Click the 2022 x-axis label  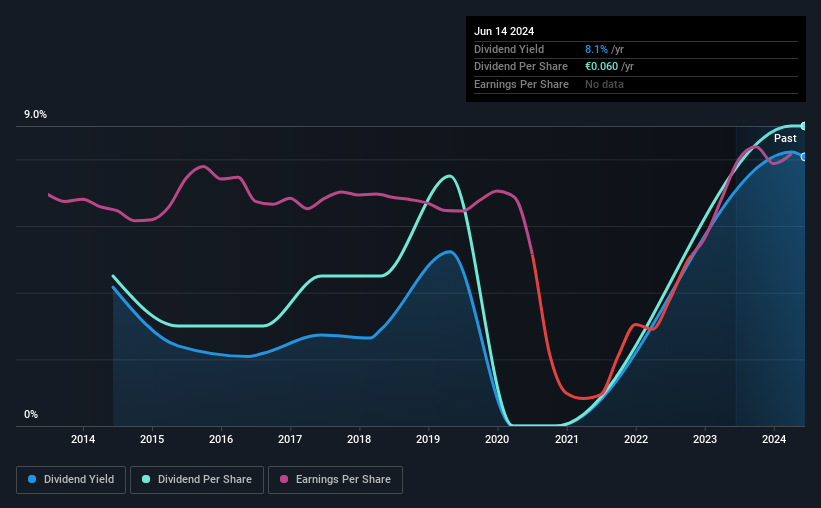636,439
